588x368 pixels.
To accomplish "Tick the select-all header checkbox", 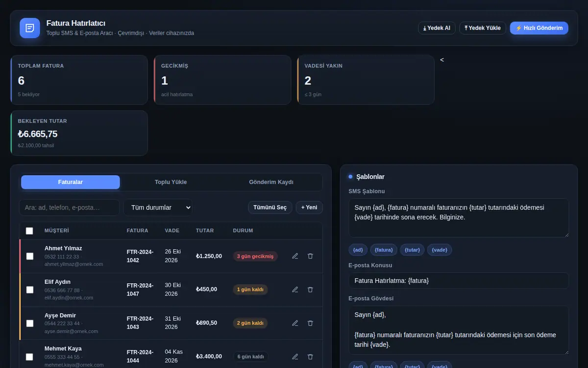I will point(29,231).
